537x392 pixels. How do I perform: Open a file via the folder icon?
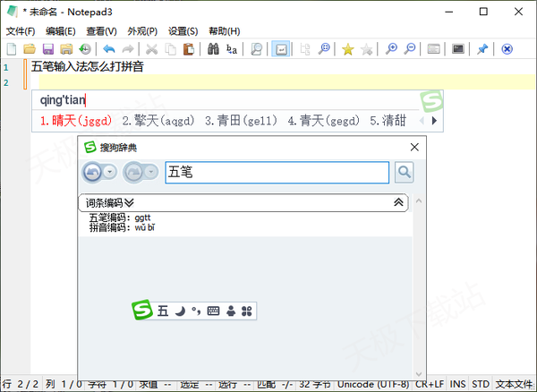pyautogui.click(x=30, y=49)
